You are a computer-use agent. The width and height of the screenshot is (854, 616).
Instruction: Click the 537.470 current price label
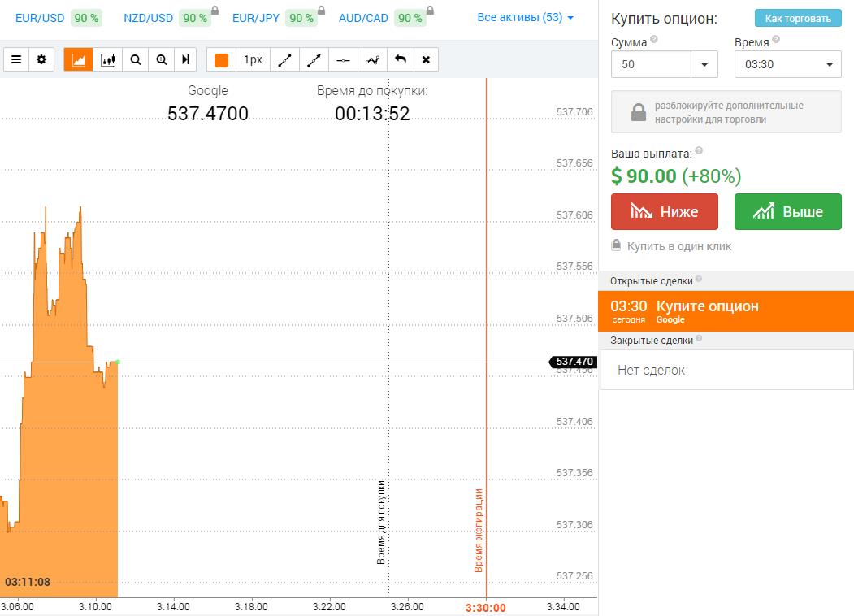click(574, 362)
